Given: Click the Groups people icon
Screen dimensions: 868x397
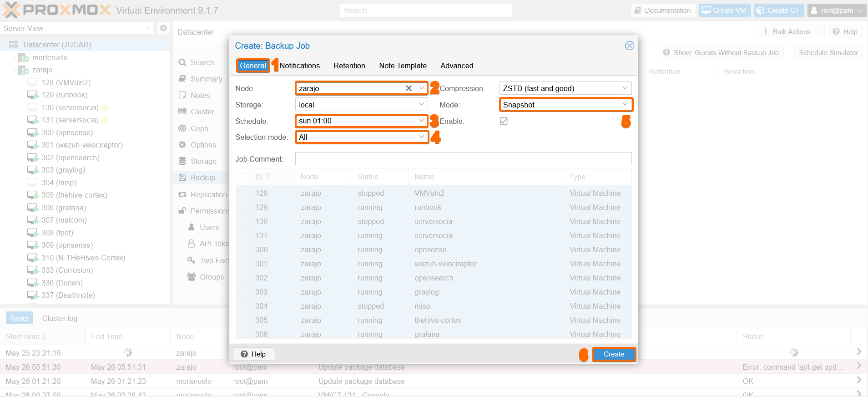Looking at the screenshot, I should click(192, 277).
